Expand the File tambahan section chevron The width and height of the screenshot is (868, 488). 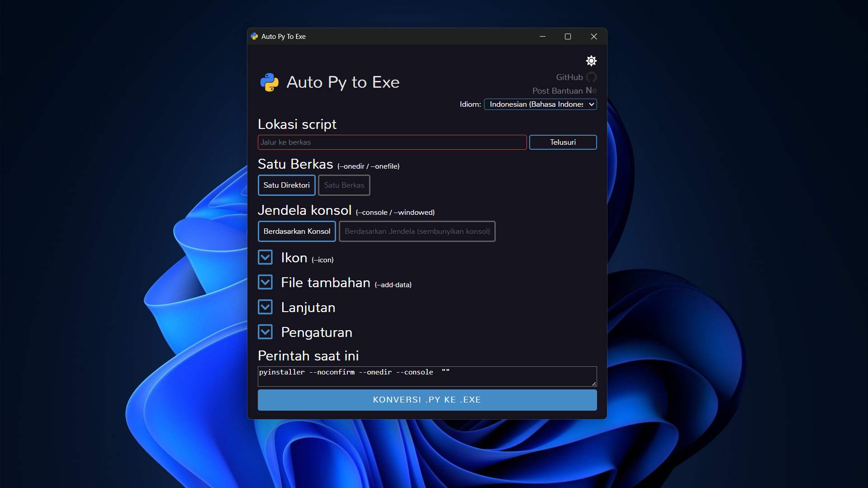[x=266, y=282]
